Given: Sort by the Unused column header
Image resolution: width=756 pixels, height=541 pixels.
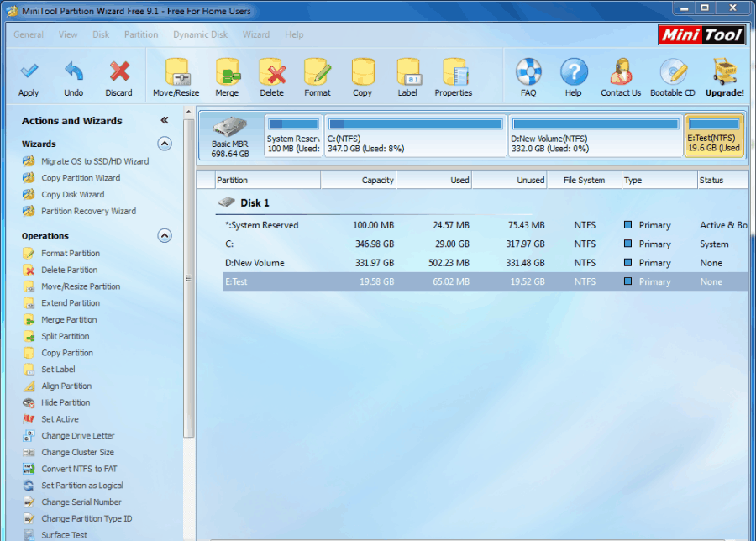Looking at the screenshot, I should 509,180.
